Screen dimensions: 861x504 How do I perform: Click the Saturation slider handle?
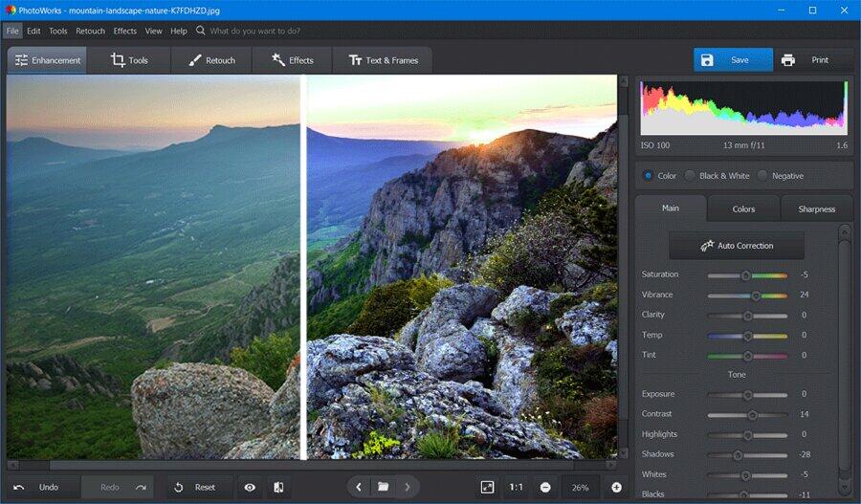click(746, 275)
